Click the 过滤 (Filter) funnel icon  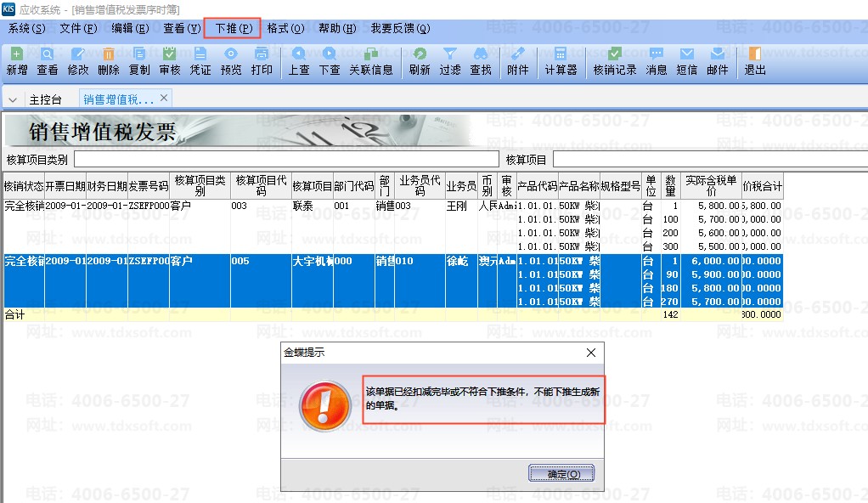[450, 60]
